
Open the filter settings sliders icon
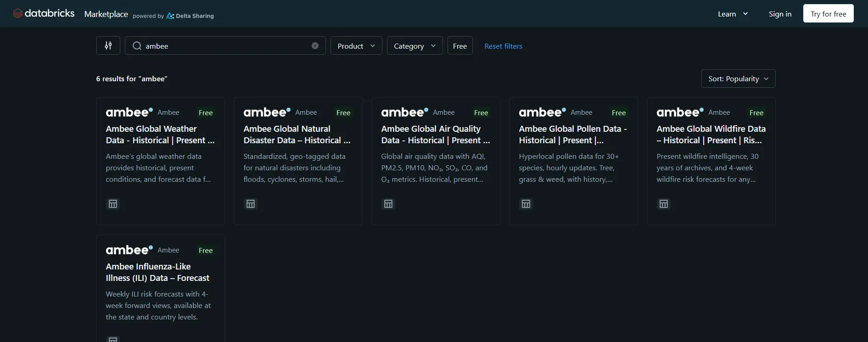coord(108,45)
